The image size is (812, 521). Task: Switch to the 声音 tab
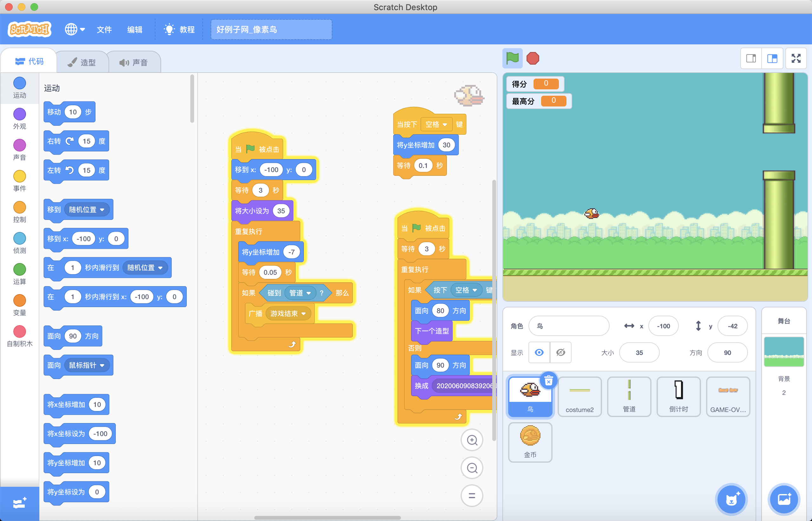(134, 62)
